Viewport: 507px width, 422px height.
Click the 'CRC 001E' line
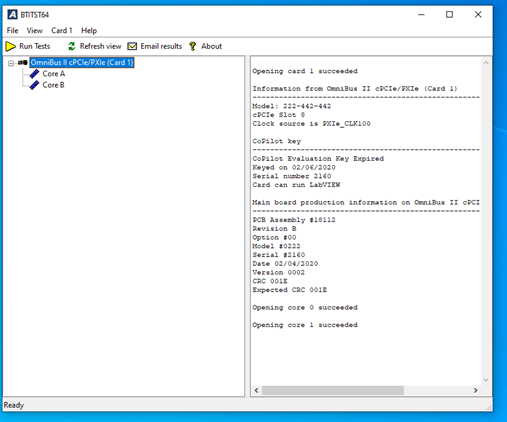point(270,281)
